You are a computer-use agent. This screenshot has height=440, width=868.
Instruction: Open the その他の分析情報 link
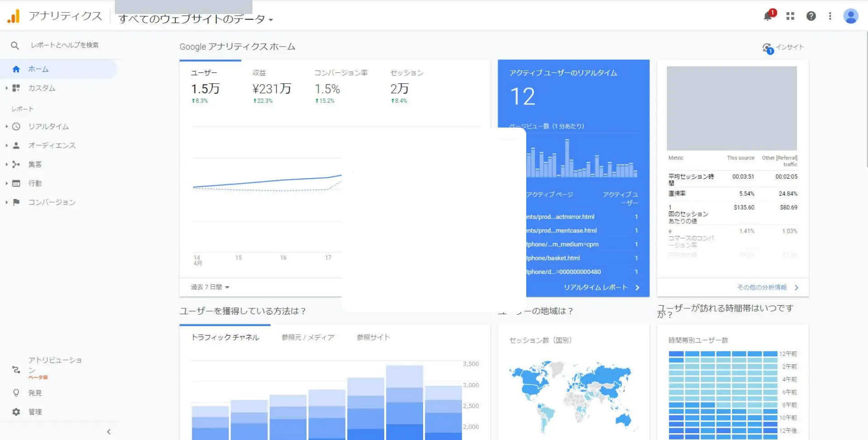coord(768,288)
